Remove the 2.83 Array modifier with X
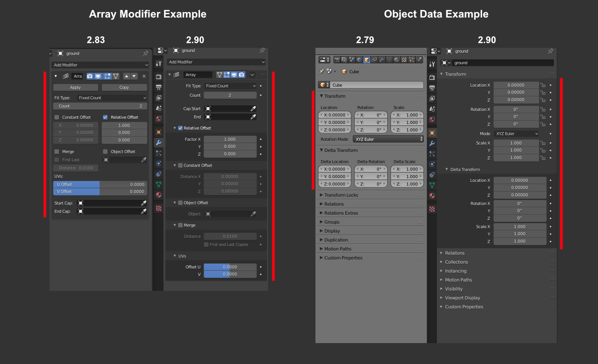598x364 pixels. pos(144,76)
